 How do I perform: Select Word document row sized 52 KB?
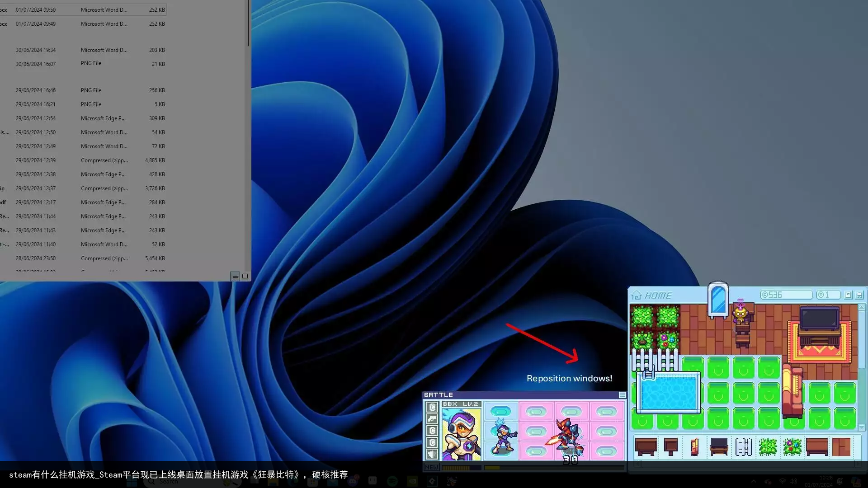coord(83,244)
